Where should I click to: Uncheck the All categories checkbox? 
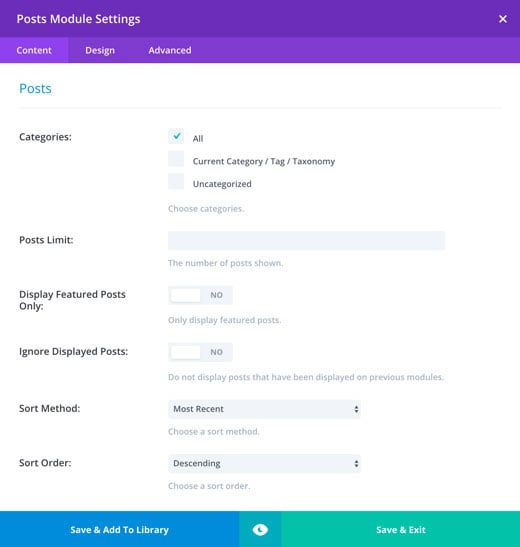(176, 136)
